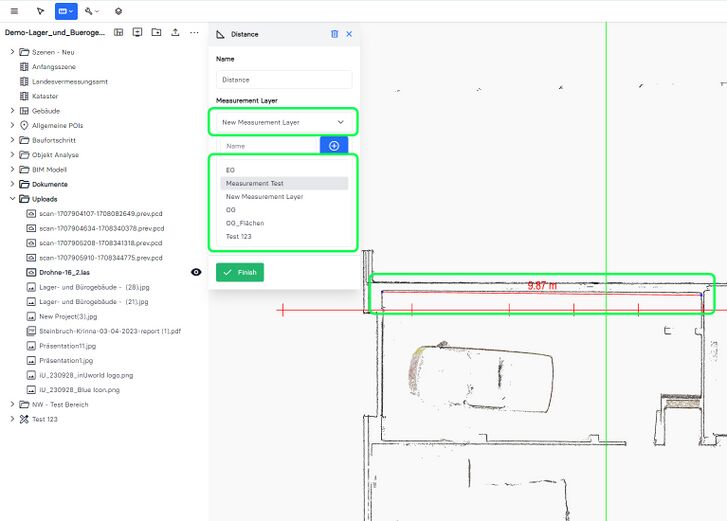Expand the Measurement Layer dropdown
Screen dimensions: 727x521
point(283,122)
